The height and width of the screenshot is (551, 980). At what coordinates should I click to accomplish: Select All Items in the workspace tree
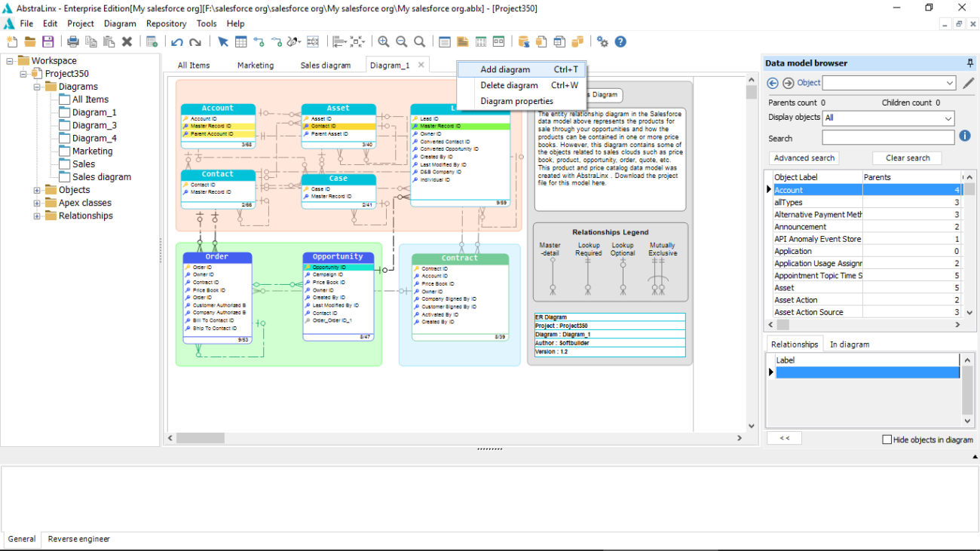coord(90,99)
